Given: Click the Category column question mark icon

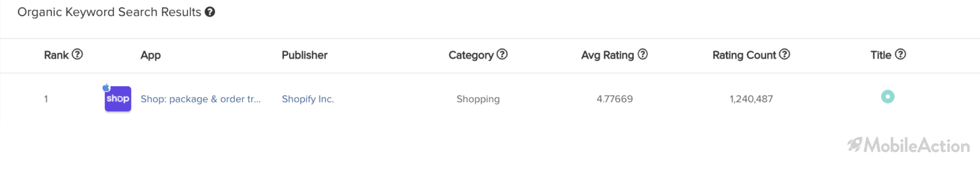Looking at the screenshot, I should pyautogui.click(x=502, y=54).
